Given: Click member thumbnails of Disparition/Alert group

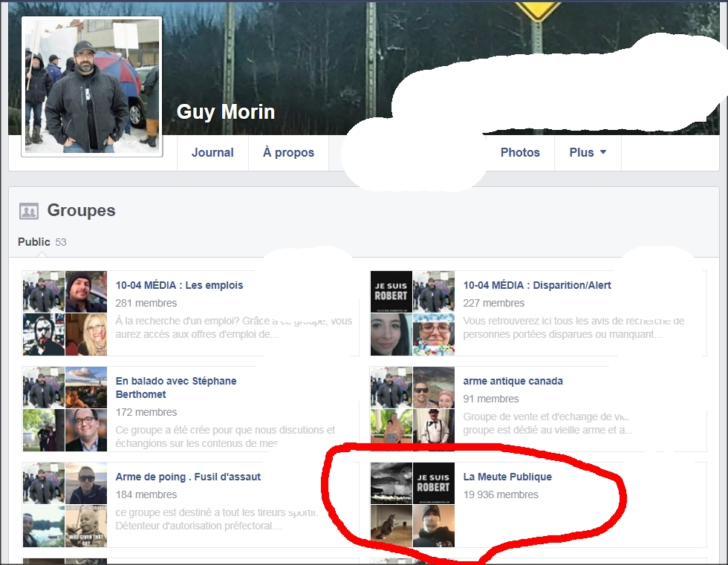Looking at the screenshot, I should coord(412,313).
